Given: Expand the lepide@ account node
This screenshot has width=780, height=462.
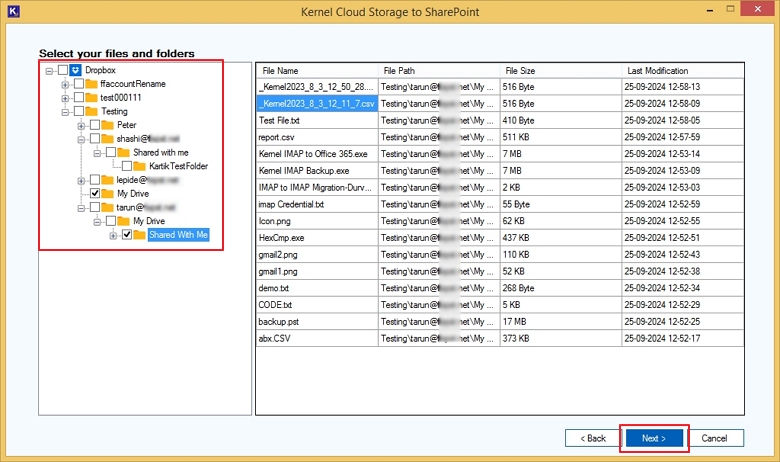Looking at the screenshot, I should [x=81, y=181].
